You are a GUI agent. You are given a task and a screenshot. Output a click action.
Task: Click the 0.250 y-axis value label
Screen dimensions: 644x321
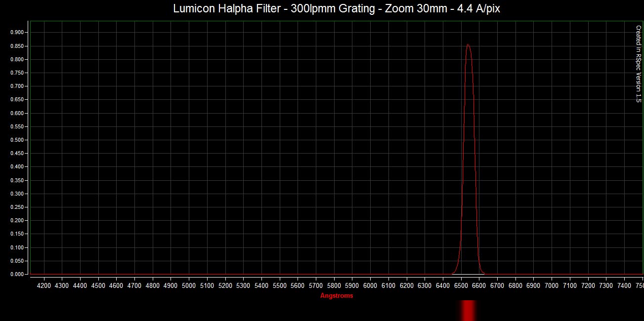coord(17,207)
